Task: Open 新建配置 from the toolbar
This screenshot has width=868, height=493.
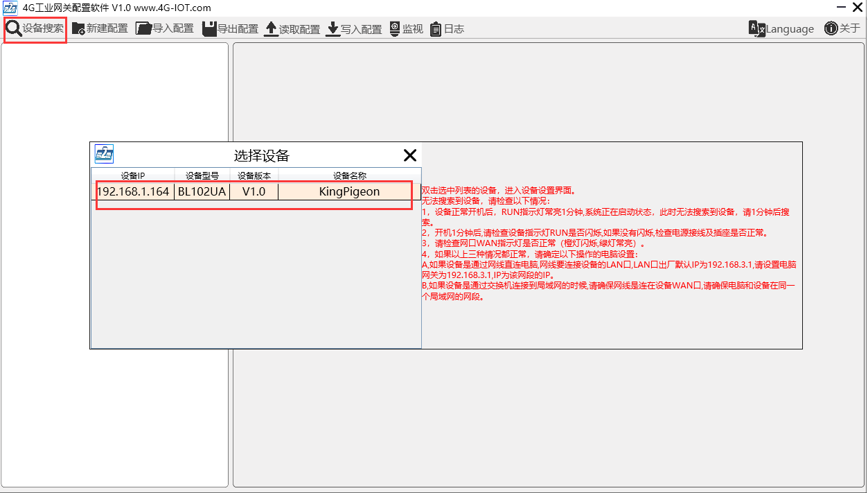Action: (x=100, y=28)
